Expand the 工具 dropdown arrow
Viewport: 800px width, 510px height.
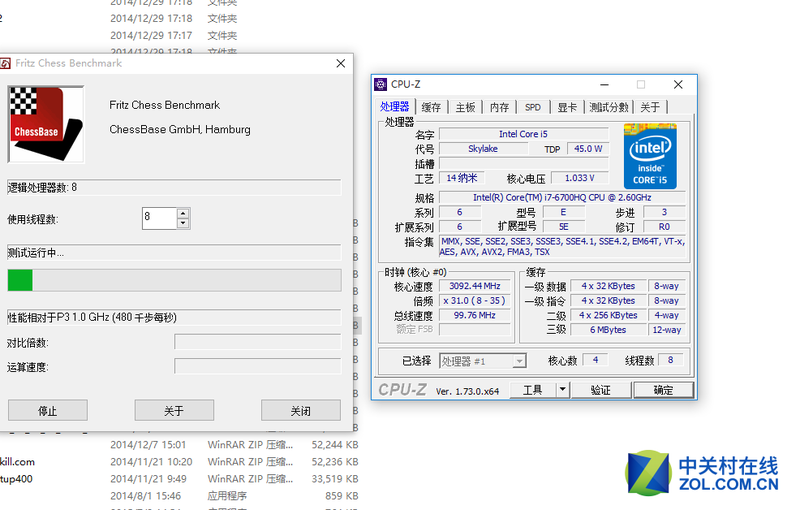pyautogui.click(x=562, y=390)
